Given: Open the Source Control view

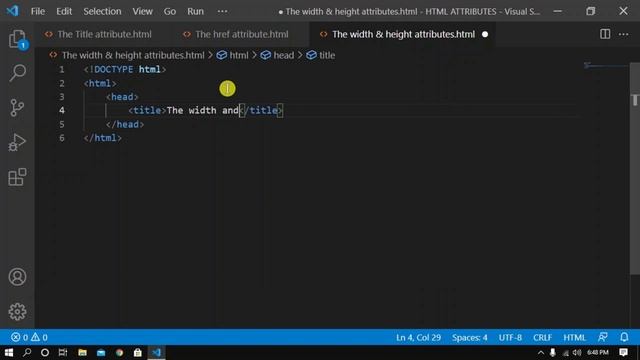Looking at the screenshot, I should [x=17, y=108].
